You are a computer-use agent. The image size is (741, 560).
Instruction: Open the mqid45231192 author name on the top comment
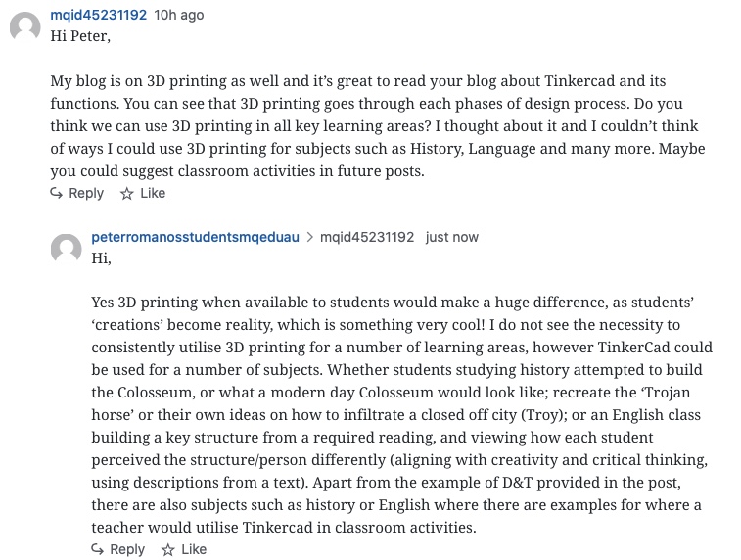(98, 16)
